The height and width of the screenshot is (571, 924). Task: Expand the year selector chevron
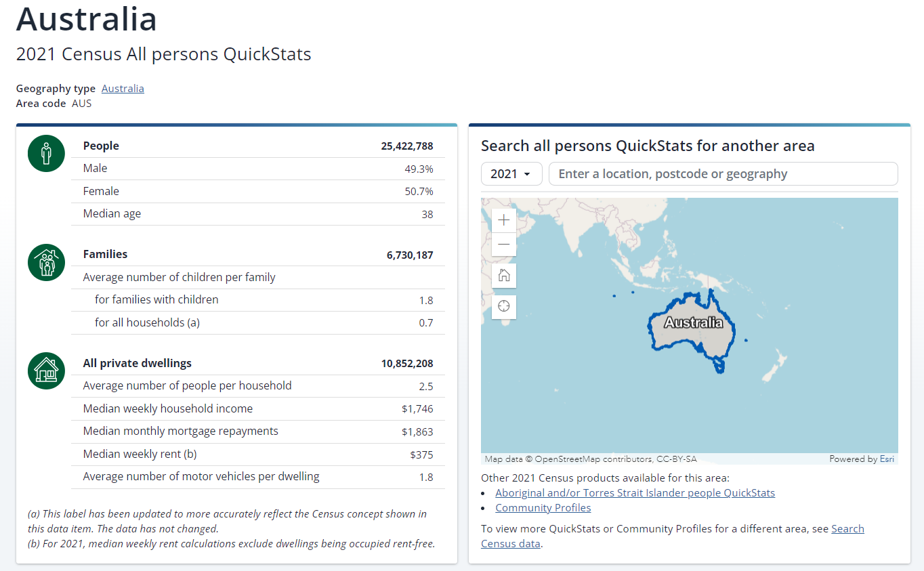coord(527,173)
